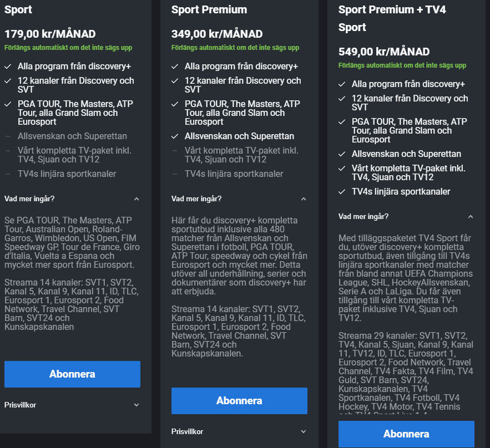490x448 pixels.
Task: Expand Prisvillkor under the Sport Premium plan
Action: (x=304, y=431)
